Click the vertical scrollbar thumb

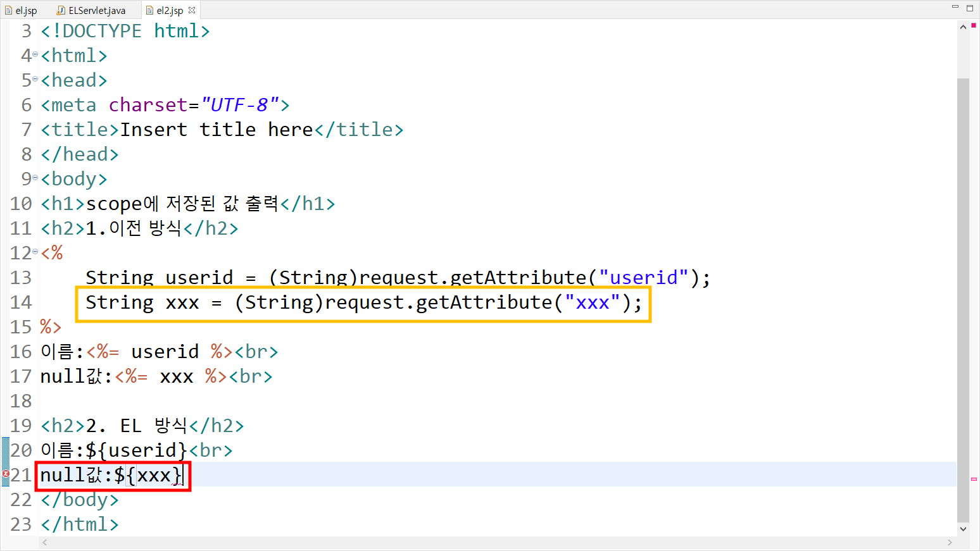(x=963, y=300)
